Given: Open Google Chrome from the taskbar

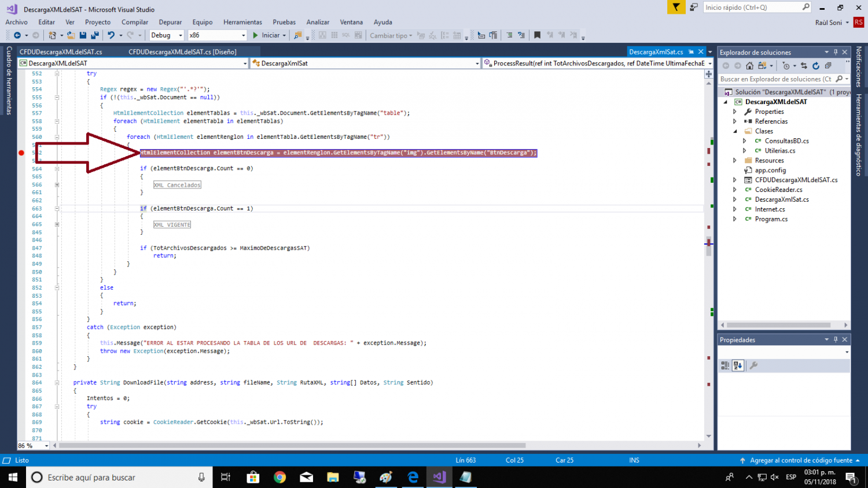Looking at the screenshot, I should point(280,477).
